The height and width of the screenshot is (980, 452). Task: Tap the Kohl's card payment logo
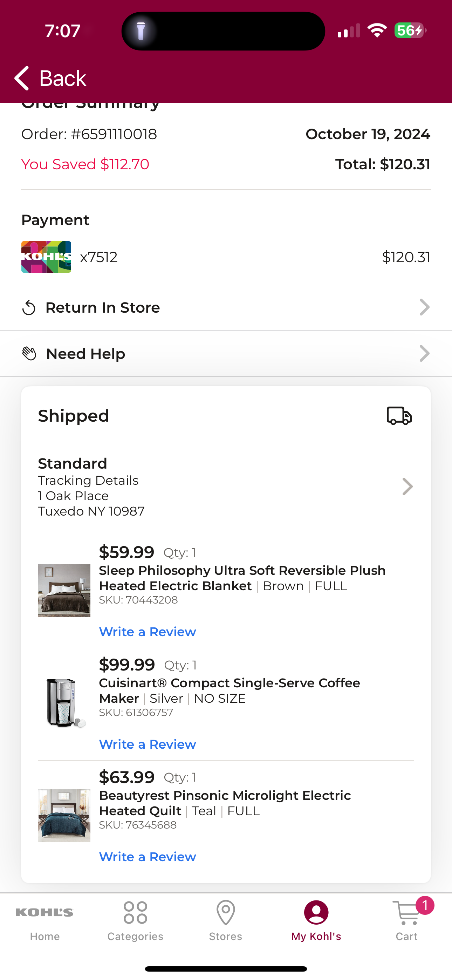click(46, 257)
